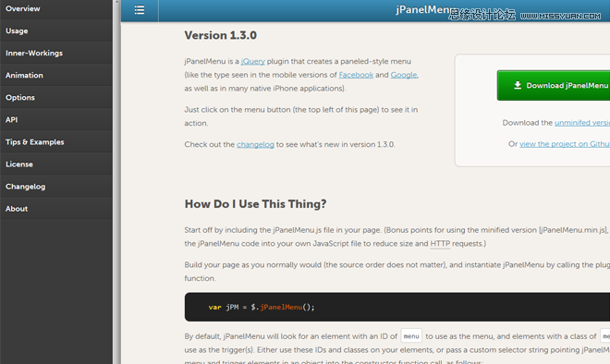The width and height of the screenshot is (610, 364).
Task: Jump to Options in the sidebar
Action: (56, 98)
